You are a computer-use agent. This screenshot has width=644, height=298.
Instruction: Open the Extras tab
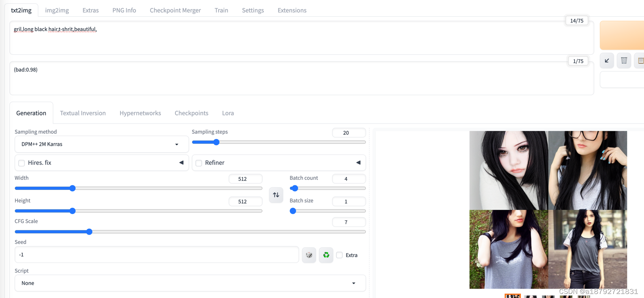pyautogui.click(x=91, y=10)
